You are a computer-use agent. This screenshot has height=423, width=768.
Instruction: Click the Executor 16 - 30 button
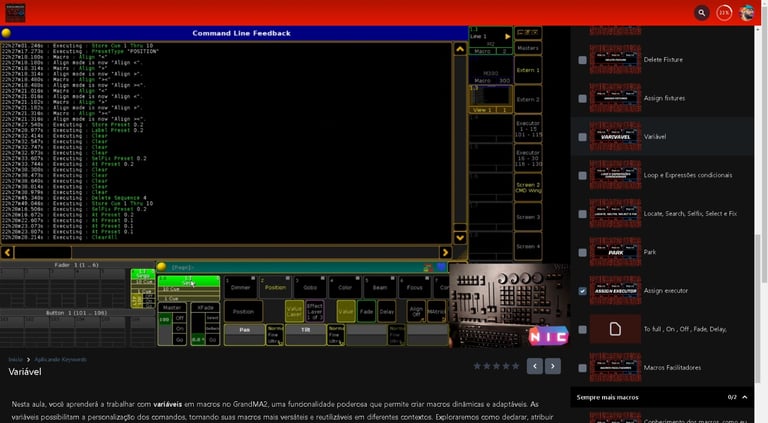(x=528, y=158)
